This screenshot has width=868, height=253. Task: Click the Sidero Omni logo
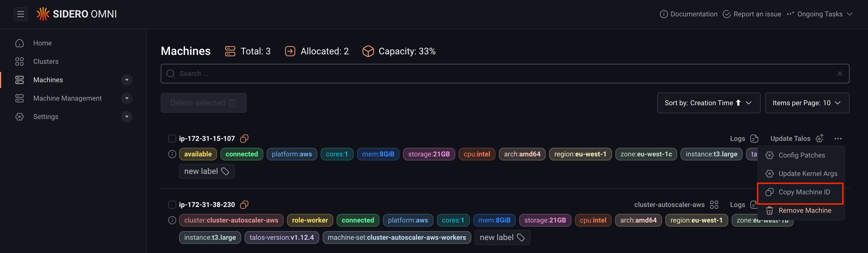(76, 14)
